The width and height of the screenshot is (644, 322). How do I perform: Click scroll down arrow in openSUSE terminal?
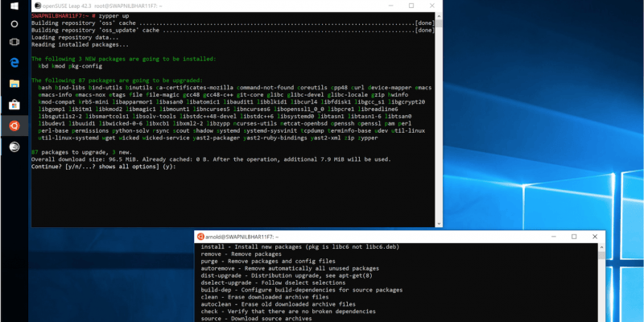click(x=439, y=224)
